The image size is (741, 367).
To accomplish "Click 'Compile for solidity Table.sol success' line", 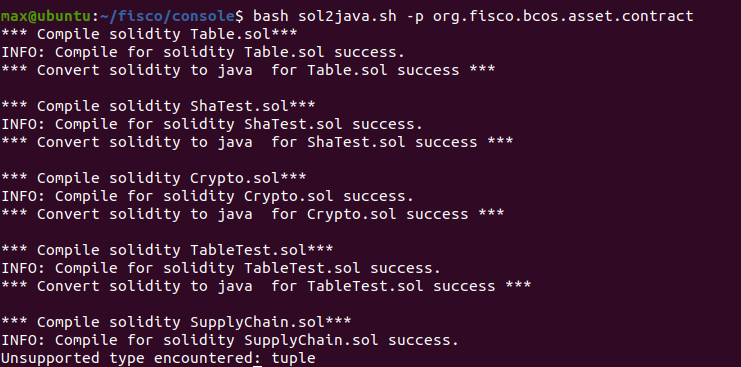I will [203, 52].
